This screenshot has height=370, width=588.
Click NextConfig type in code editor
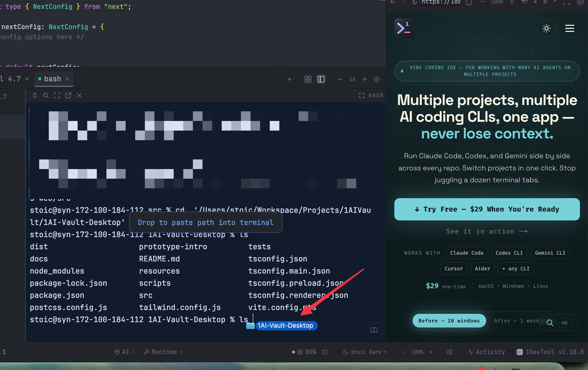68,27
